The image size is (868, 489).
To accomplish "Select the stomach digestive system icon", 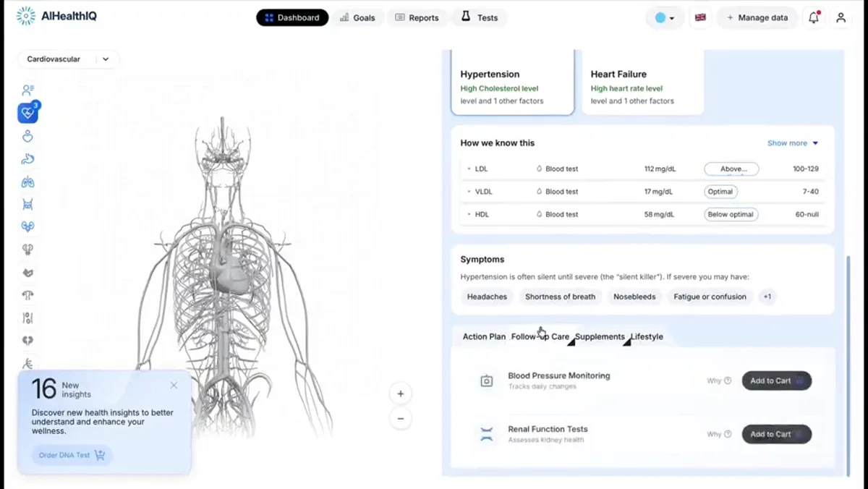I will (28, 159).
